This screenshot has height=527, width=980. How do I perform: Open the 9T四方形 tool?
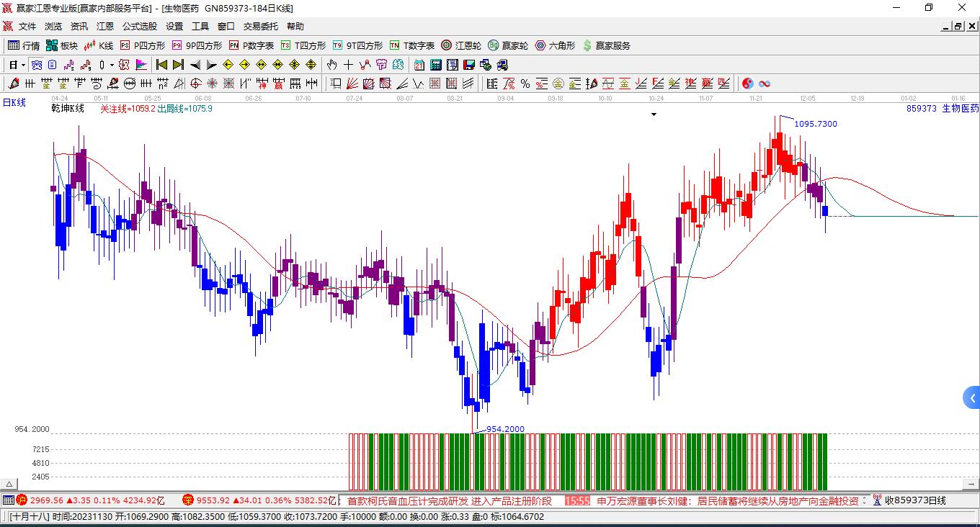click(357, 45)
